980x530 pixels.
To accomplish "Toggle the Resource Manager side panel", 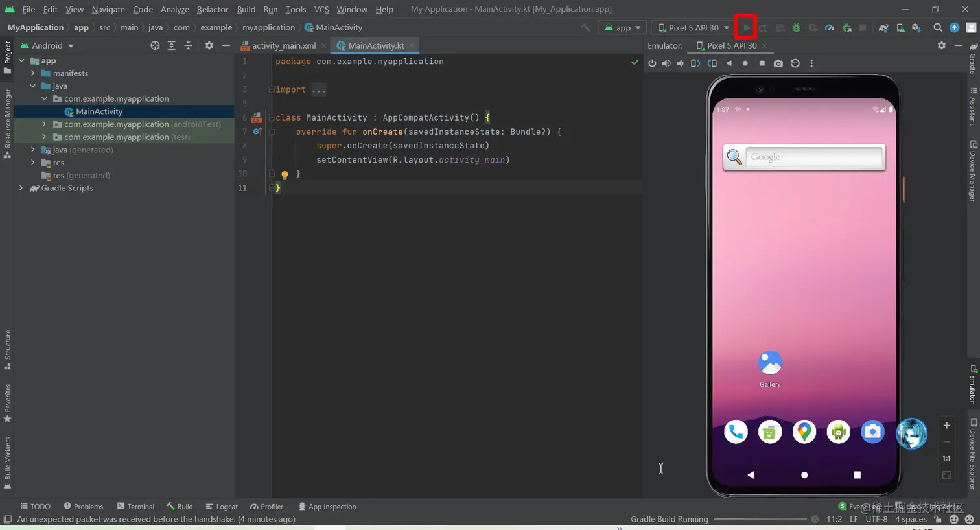I will coord(8,123).
